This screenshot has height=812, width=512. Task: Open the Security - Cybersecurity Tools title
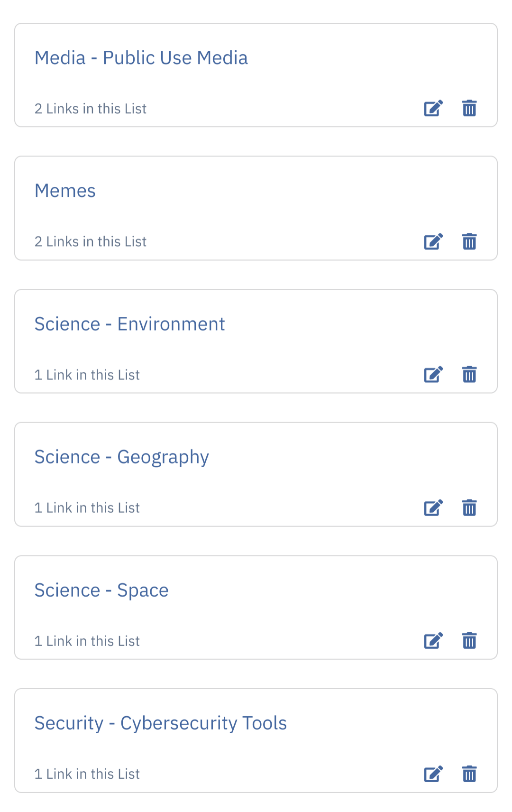coord(161,723)
